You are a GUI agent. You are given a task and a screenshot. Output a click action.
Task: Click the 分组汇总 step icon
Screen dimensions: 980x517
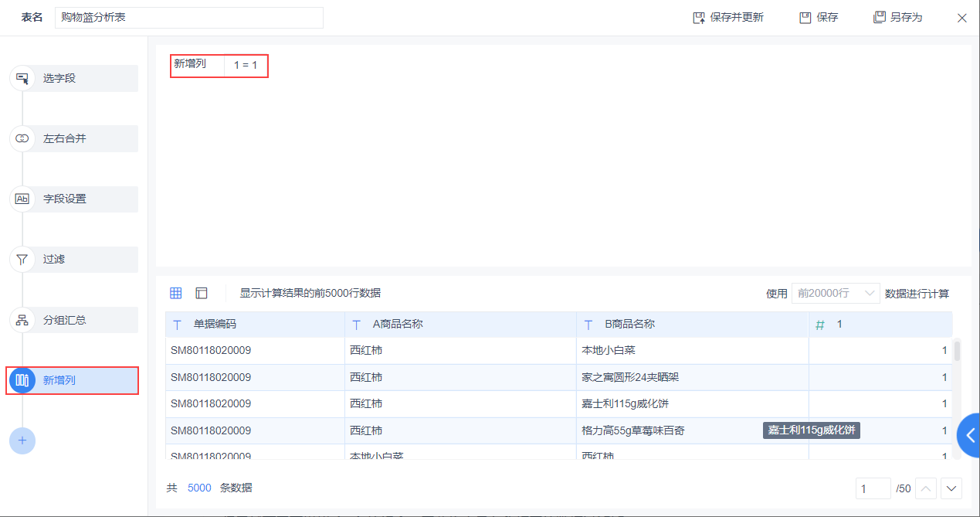coord(22,320)
